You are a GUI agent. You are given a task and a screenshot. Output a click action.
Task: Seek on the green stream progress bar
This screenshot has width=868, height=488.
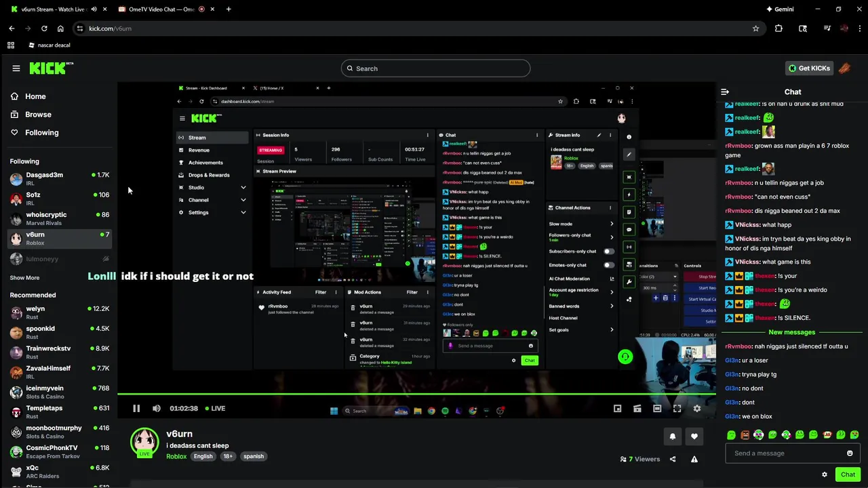(x=416, y=394)
